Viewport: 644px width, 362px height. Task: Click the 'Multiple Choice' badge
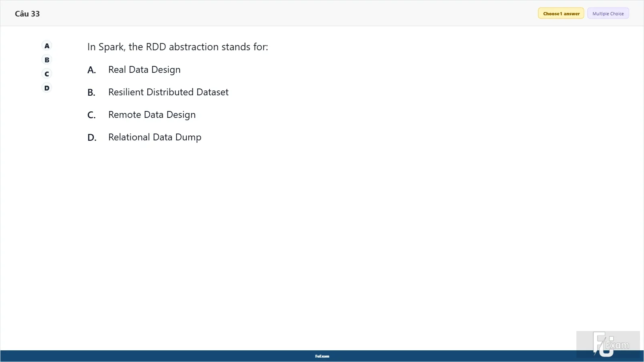pyautogui.click(x=608, y=13)
